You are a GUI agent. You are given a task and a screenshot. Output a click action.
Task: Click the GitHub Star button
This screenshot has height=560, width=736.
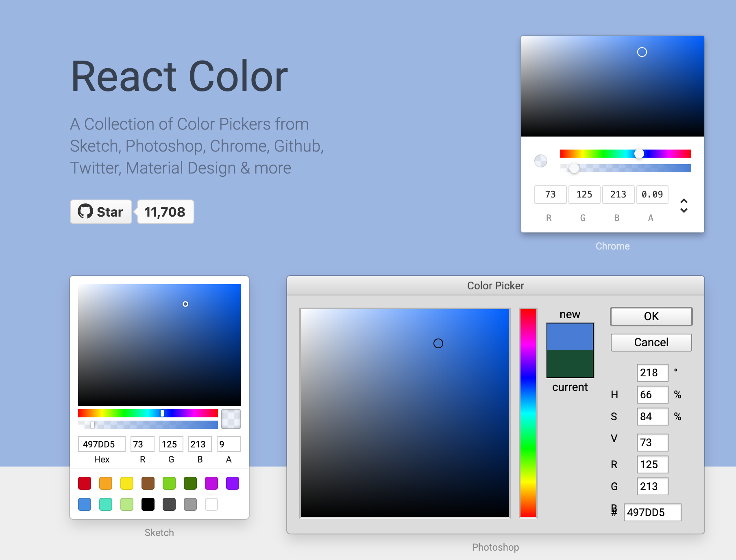101,212
